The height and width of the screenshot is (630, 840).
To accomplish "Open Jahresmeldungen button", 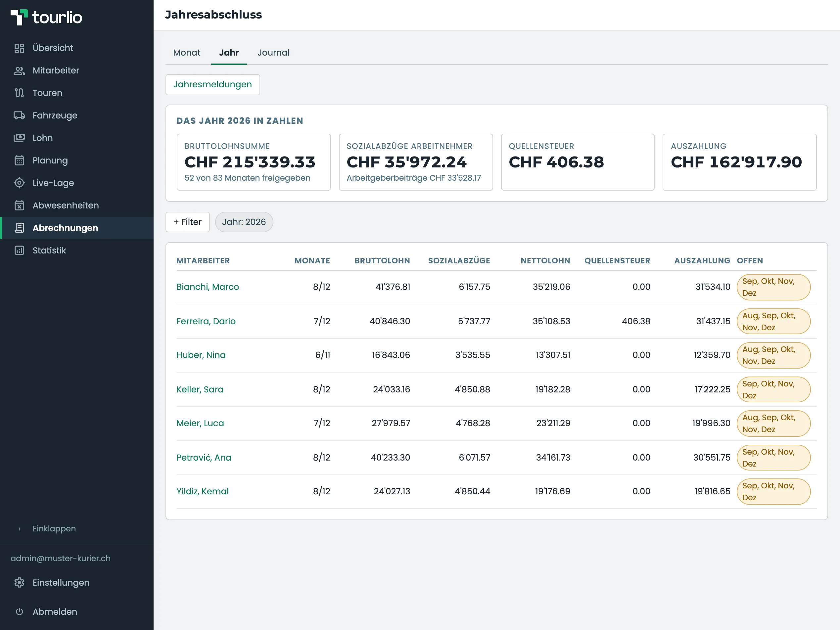I will pyautogui.click(x=213, y=84).
